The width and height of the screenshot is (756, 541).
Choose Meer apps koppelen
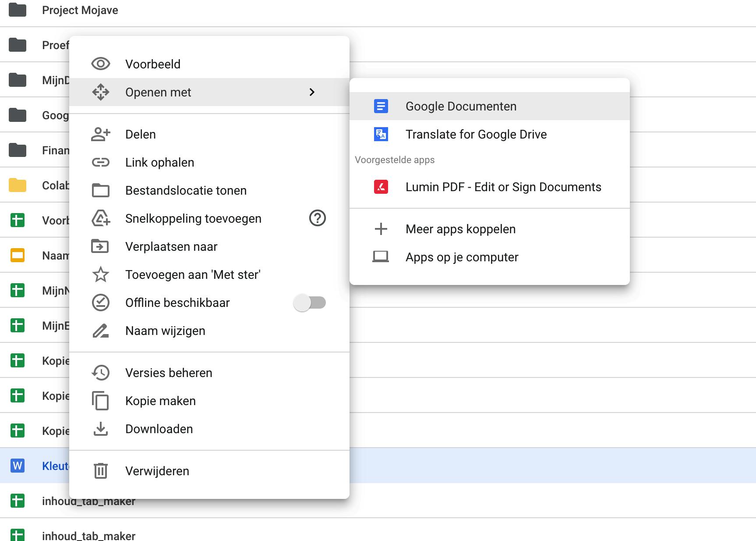coord(460,229)
